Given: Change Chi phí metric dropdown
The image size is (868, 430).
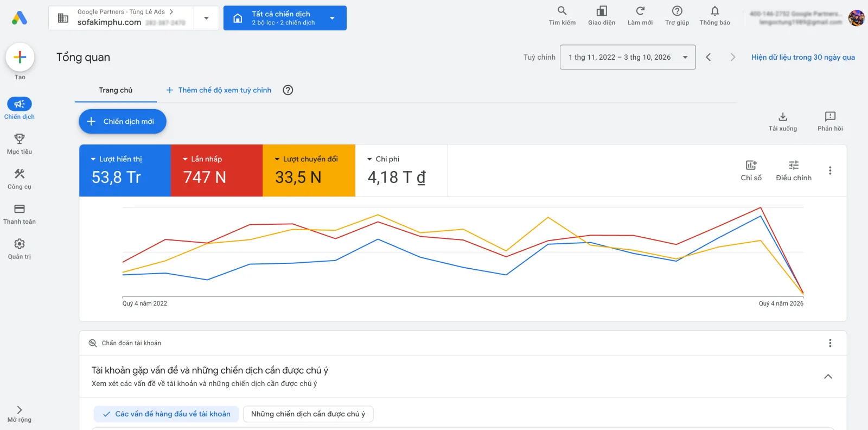Looking at the screenshot, I should pos(383,159).
